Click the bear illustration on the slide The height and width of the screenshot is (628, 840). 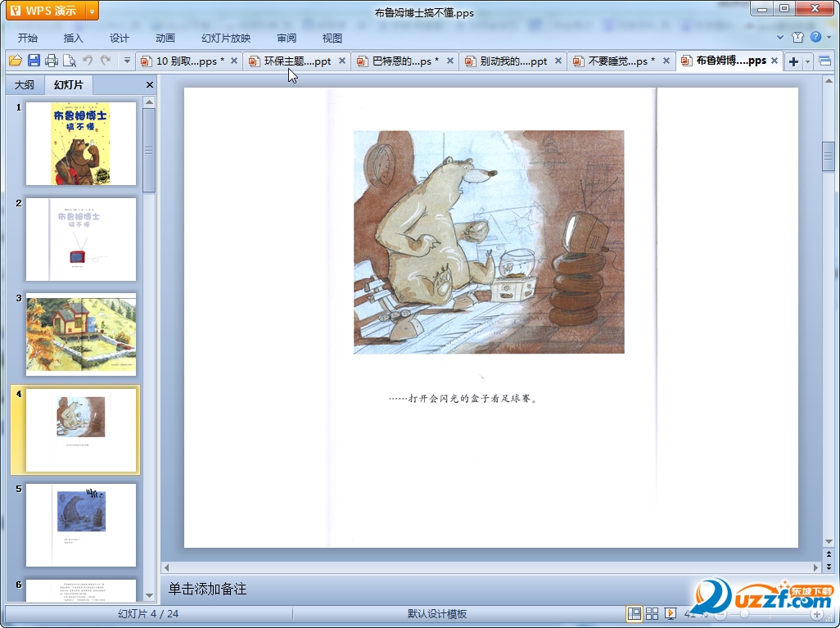pyautogui.click(x=489, y=242)
